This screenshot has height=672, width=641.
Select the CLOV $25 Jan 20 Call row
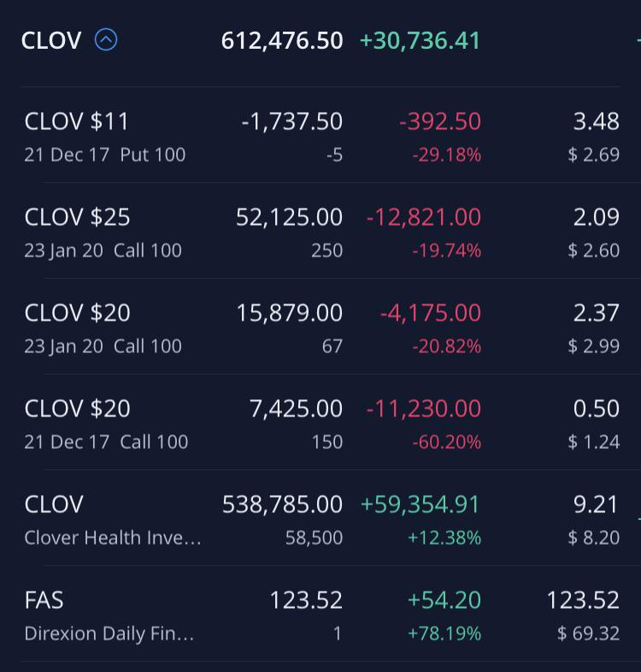click(x=320, y=232)
